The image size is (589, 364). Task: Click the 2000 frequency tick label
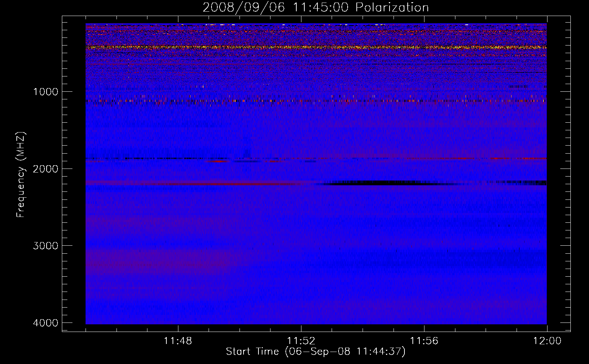click(46, 169)
